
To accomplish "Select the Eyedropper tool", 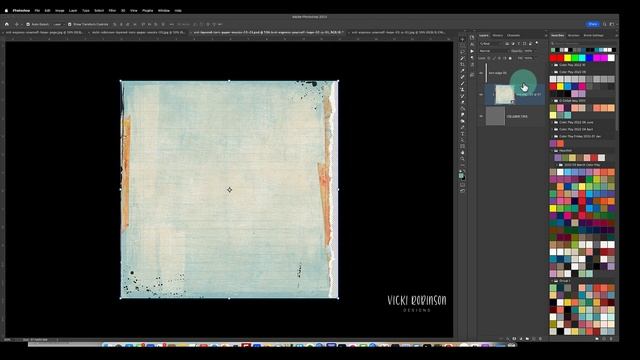I will tap(462, 71).
